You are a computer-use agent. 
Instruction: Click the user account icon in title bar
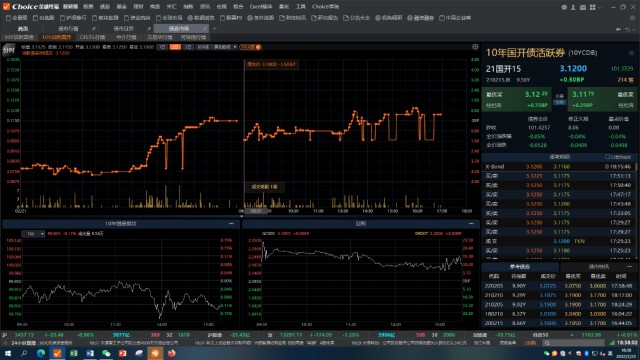click(573, 7)
